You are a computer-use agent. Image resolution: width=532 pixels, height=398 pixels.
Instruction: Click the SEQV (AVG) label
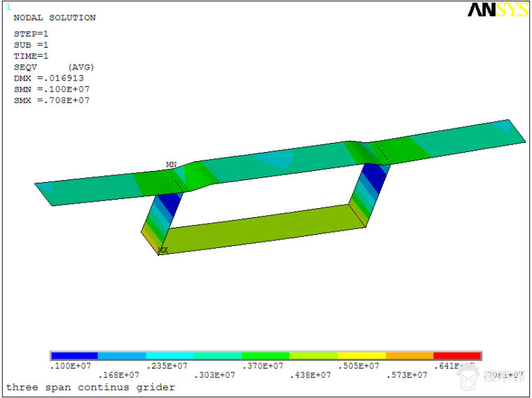point(54,67)
